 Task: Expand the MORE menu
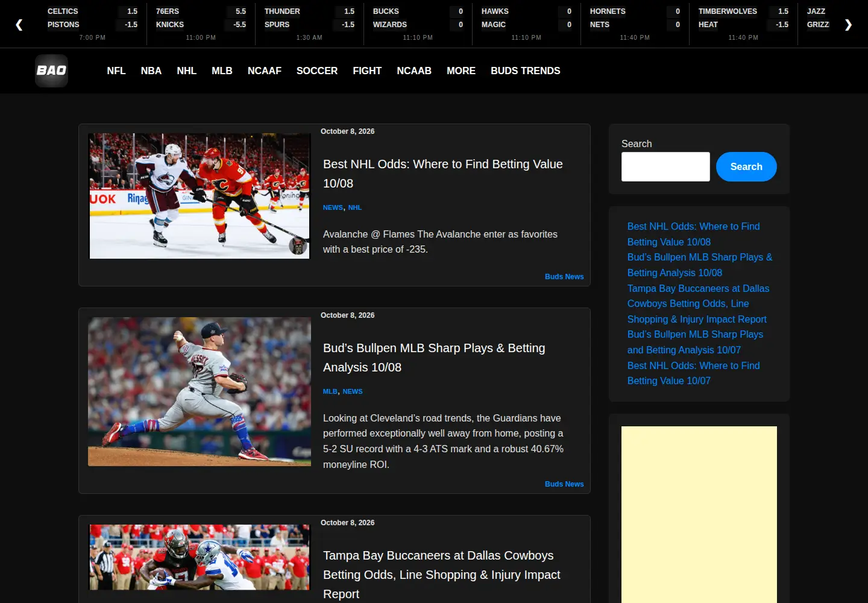click(x=461, y=71)
